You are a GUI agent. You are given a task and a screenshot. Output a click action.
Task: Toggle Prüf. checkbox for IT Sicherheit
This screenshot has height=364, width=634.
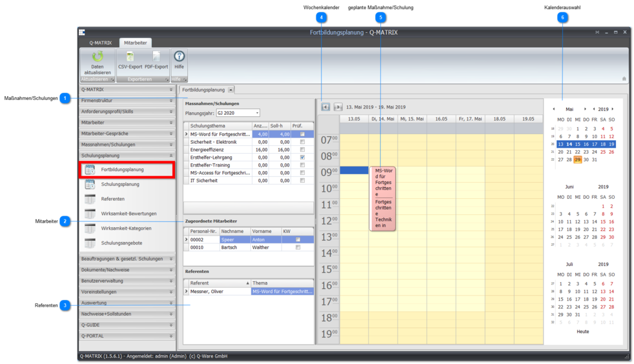tap(302, 181)
